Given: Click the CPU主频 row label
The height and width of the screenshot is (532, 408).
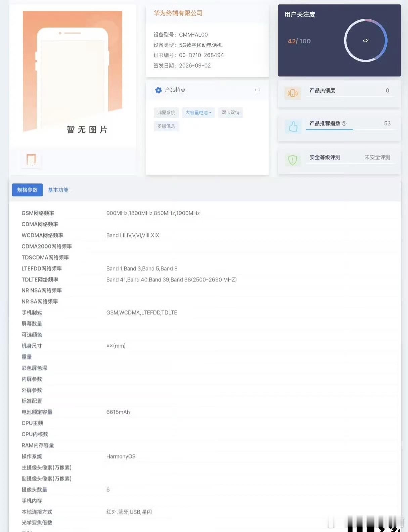Looking at the screenshot, I should [x=32, y=423].
